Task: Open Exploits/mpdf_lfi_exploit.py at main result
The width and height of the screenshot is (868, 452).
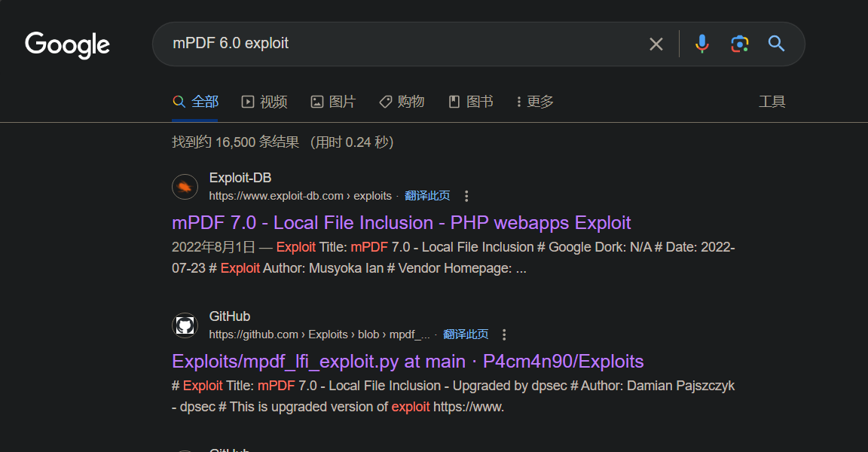Action: coord(408,362)
